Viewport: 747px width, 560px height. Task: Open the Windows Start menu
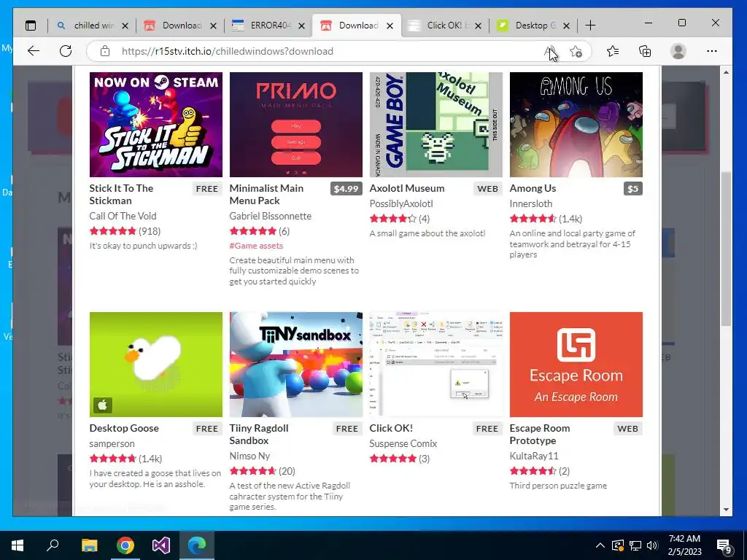[x=18, y=545]
